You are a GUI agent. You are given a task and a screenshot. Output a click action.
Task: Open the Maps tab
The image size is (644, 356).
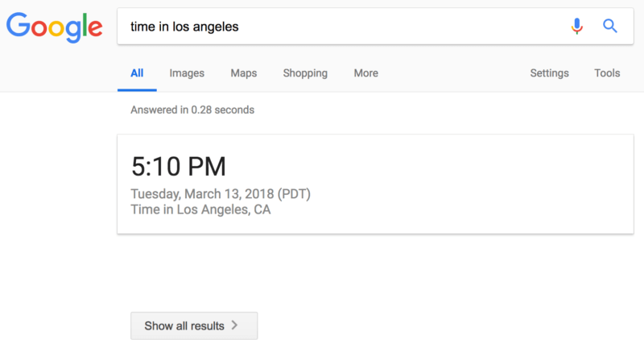coord(244,73)
